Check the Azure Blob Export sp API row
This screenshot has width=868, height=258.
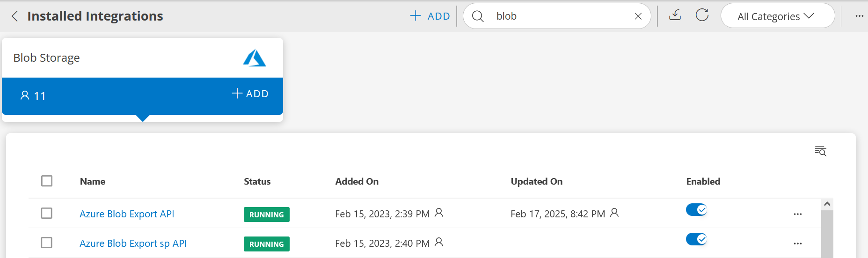[47, 243]
